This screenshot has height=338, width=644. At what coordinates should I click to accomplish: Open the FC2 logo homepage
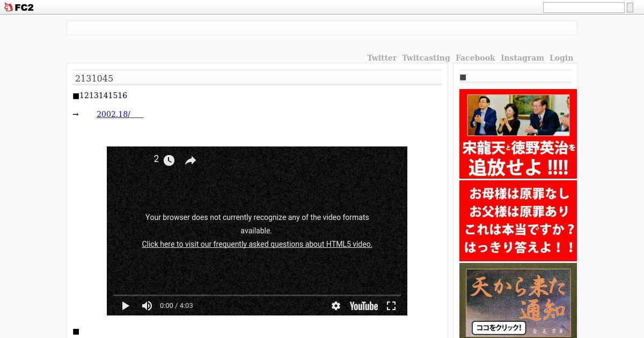click(x=19, y=8)
